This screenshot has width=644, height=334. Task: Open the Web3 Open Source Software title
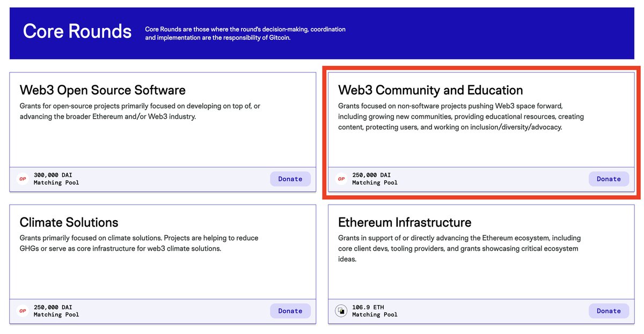[x=103, y=90]
